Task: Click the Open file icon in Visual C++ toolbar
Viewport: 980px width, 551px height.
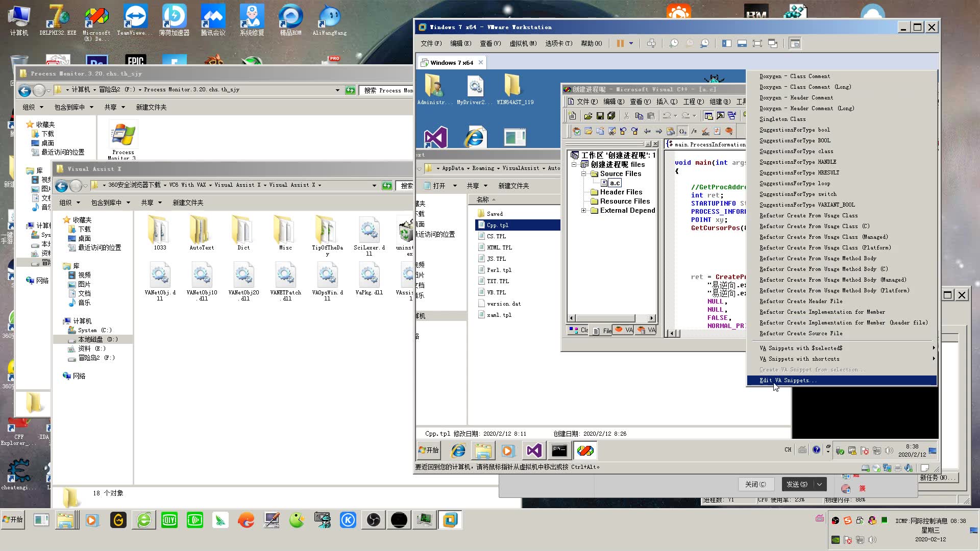Action: click(x=589, y=116)
